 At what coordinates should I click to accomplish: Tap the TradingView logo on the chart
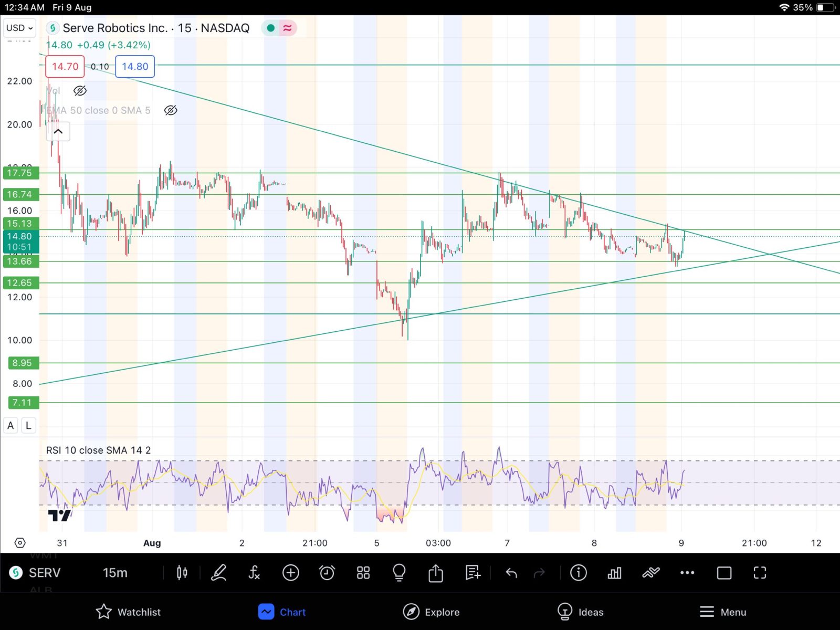59,515
